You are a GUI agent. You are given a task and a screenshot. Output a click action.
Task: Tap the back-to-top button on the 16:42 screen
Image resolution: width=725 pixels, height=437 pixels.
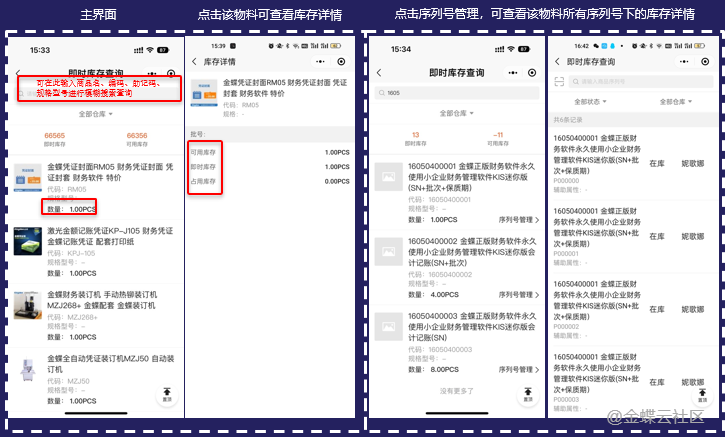click(x=702, y=395)
